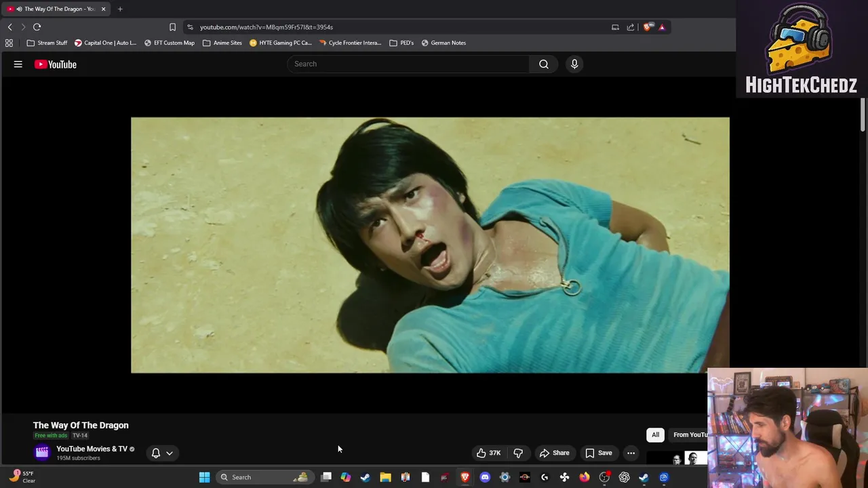Select the address bar URL
This screenshot has height=488, width=868.
pyautogui.click(x=267, y=27)
